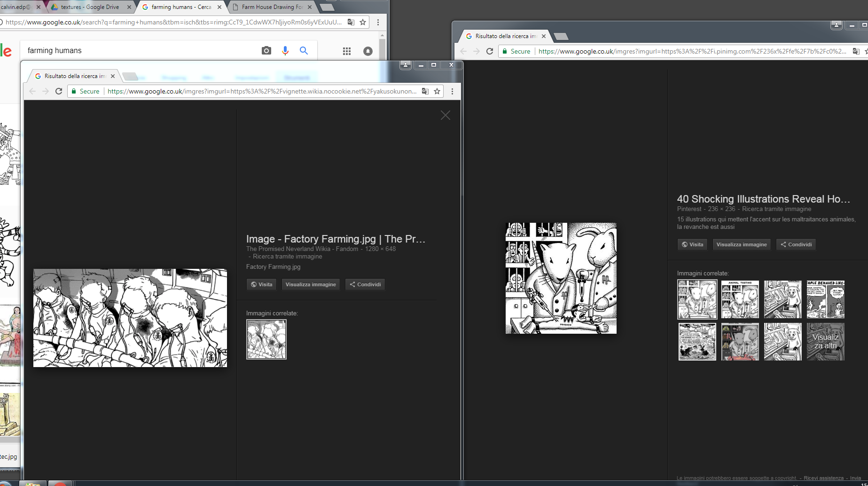The height and width of the screenshot is (486, 868).
Task: Open 'Image - Factory Farming.jpg' title link
Action: click(x=336, y=239)
